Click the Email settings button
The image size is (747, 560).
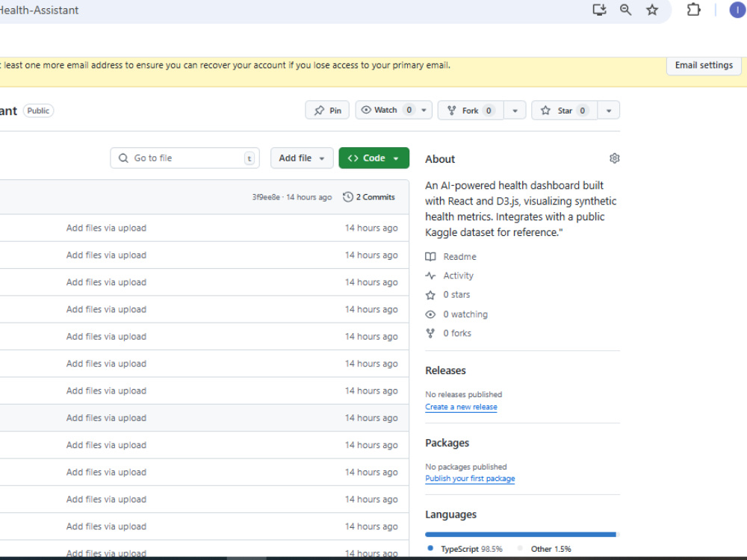point(704,65)
